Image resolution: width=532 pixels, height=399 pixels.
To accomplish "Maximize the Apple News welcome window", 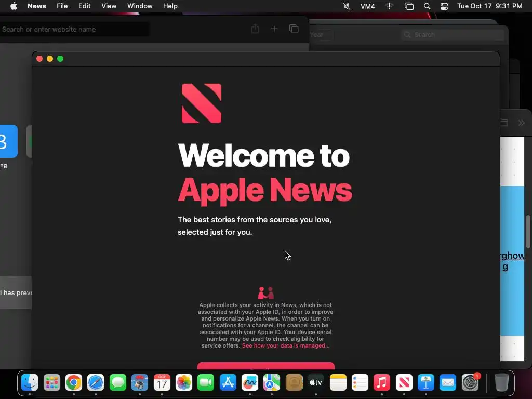I will coord(60,59).
